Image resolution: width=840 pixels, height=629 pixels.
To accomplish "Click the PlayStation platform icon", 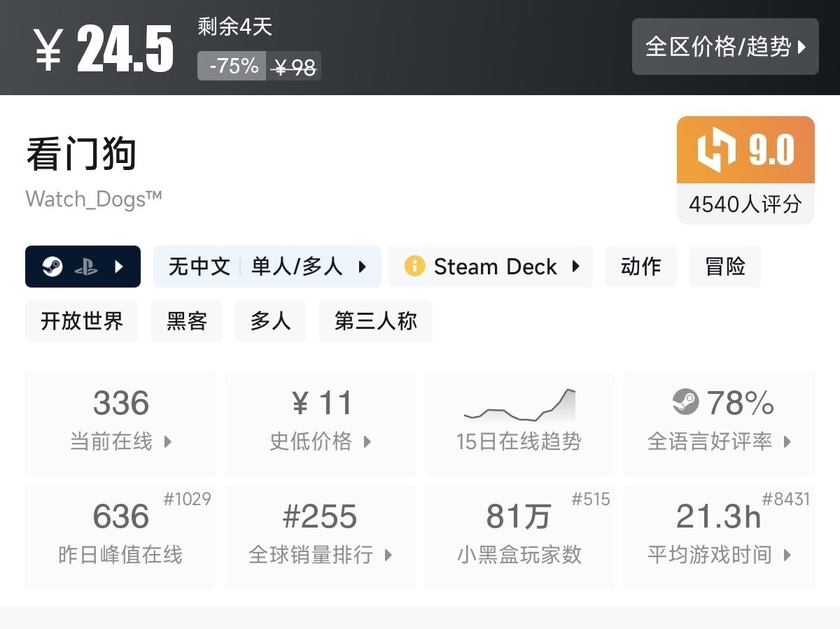I will [x=86, y=267].
